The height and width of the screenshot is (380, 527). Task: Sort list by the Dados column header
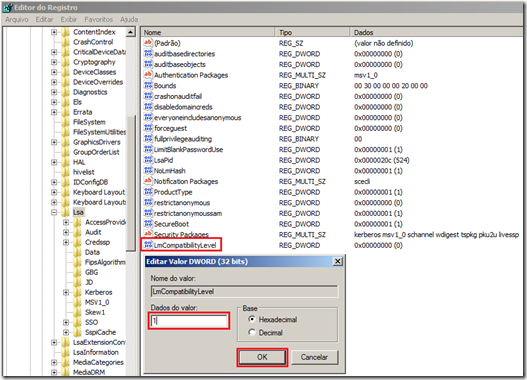[x=436, y=33]
